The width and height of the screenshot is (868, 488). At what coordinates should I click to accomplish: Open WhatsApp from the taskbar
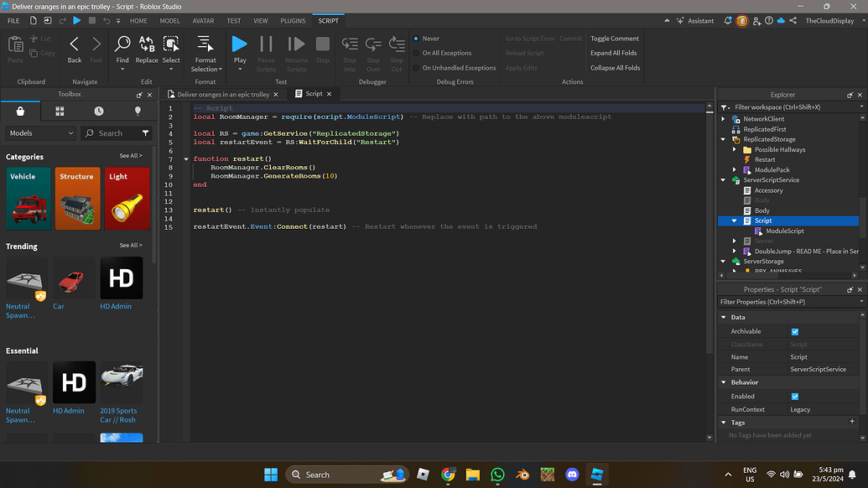pos(497,475)
